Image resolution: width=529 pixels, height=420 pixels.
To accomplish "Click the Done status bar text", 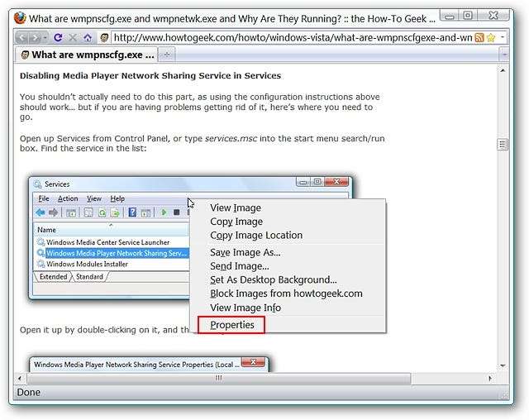I will pos(28,393).
